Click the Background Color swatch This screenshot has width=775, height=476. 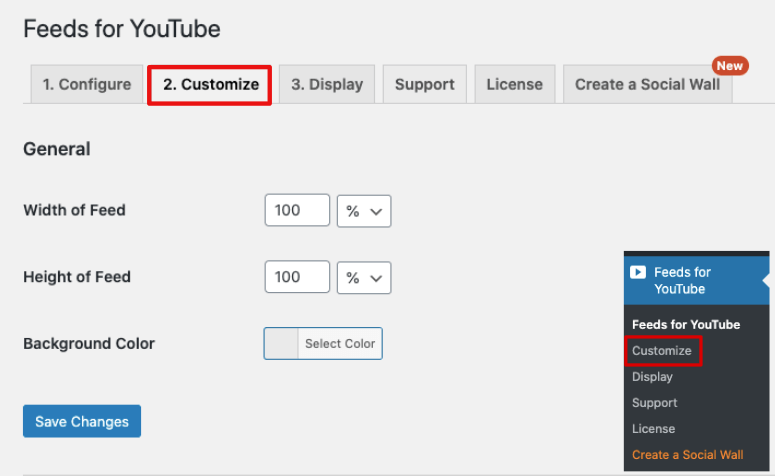pyautogui.click(x=281, y=344)
